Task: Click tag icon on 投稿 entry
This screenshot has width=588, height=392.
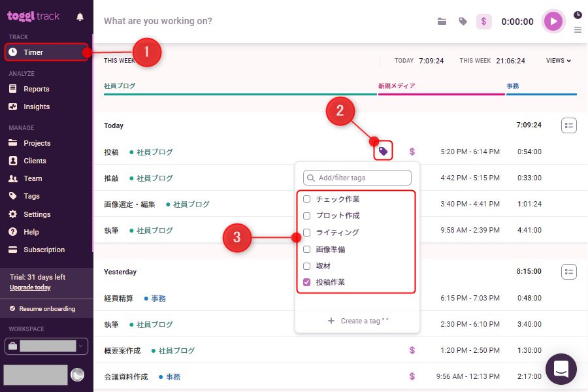Action: pyautogui.click(x=383, y=151)
